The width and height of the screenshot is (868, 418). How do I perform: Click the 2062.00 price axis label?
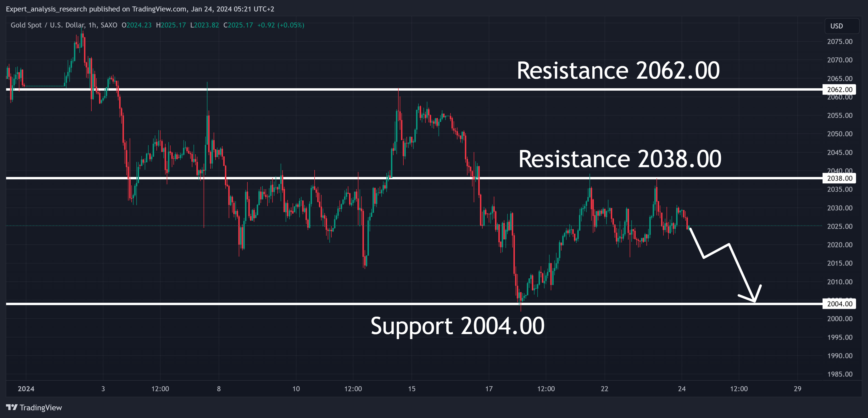pos(839,90)
